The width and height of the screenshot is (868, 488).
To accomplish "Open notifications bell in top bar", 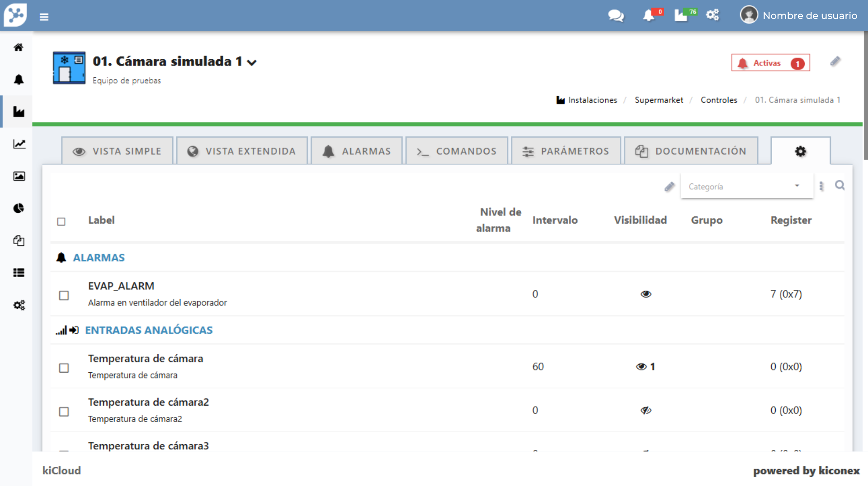I will pyautogui.click(x=649, y=16).
